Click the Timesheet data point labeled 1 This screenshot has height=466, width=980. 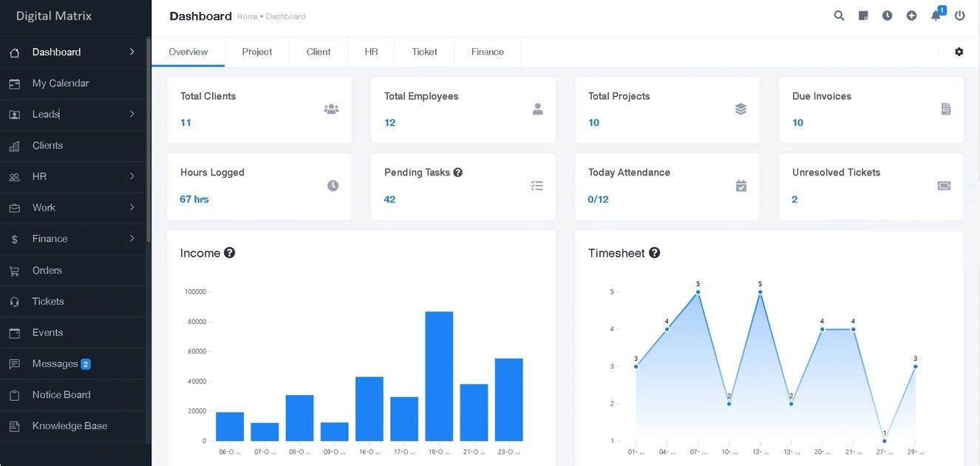click(x=884, y=441)
